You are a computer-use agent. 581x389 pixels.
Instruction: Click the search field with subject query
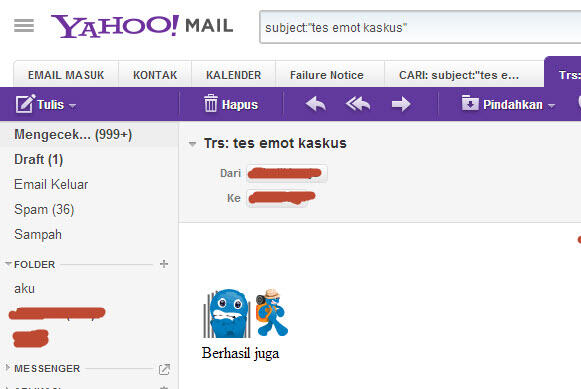[x=420, y=27]
